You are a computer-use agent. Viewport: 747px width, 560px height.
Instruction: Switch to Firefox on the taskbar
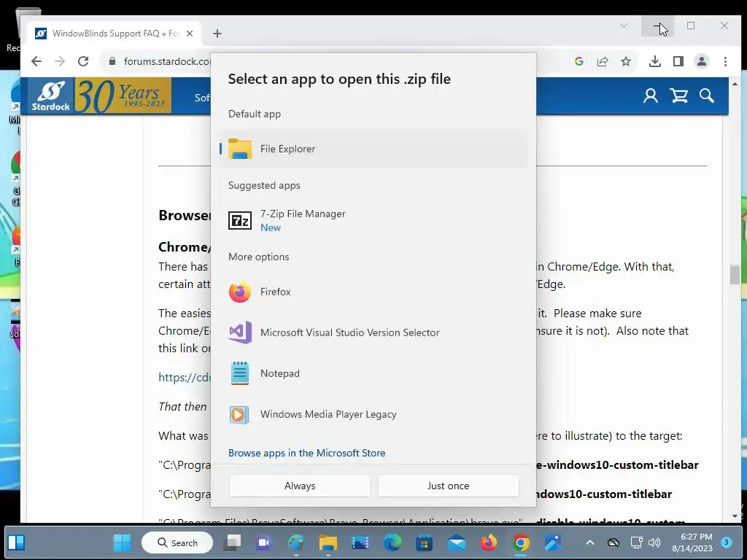tap(488, 542)
